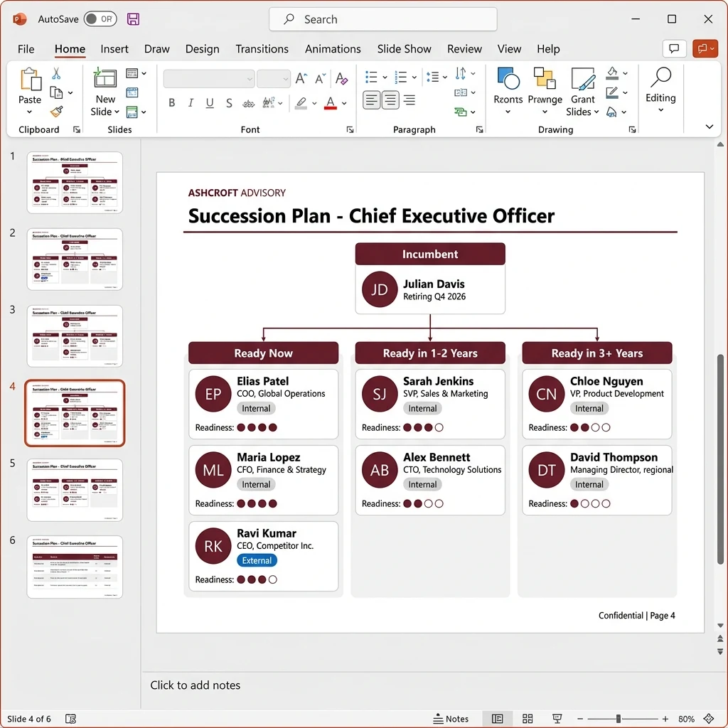728x728 pixels.
Task: Toggle Align Right paragraph button
Action: click(409, 100)
